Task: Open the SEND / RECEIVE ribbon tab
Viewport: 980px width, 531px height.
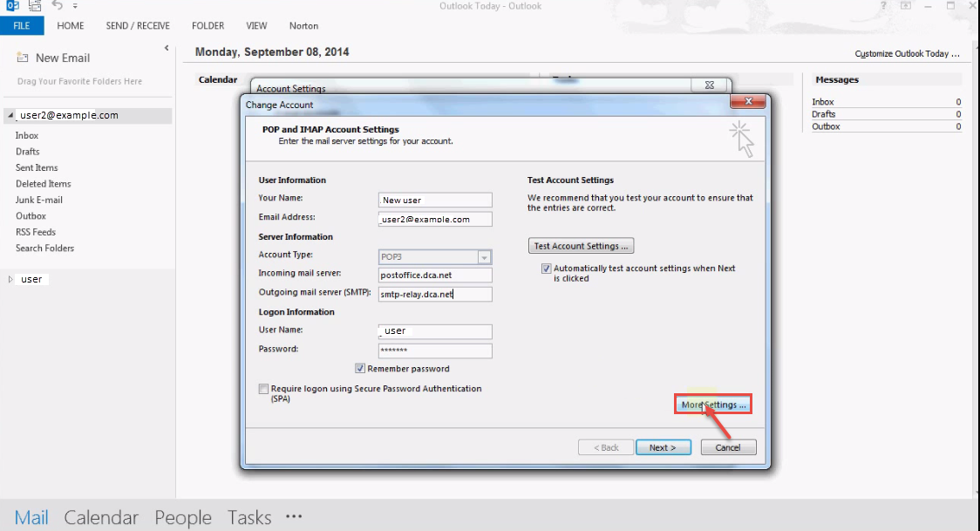Action: coord(138,26)
